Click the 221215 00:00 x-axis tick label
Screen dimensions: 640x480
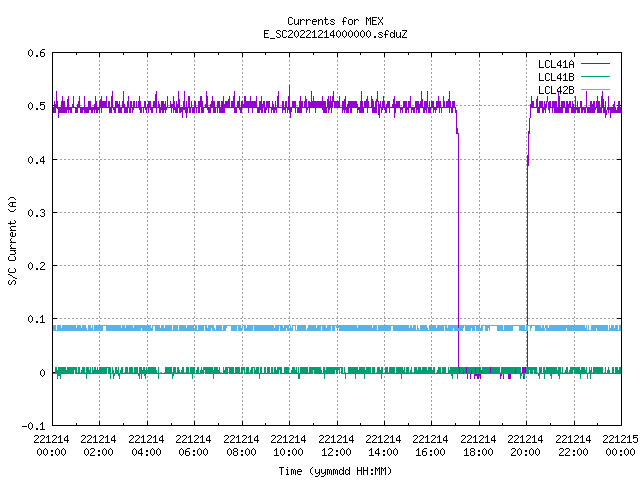(620, 446)
